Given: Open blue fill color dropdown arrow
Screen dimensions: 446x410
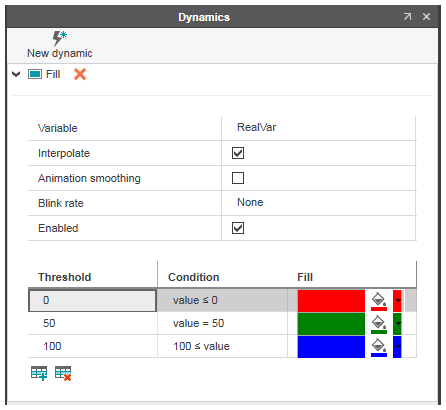Looking at the screenshot, I should 398,347.
